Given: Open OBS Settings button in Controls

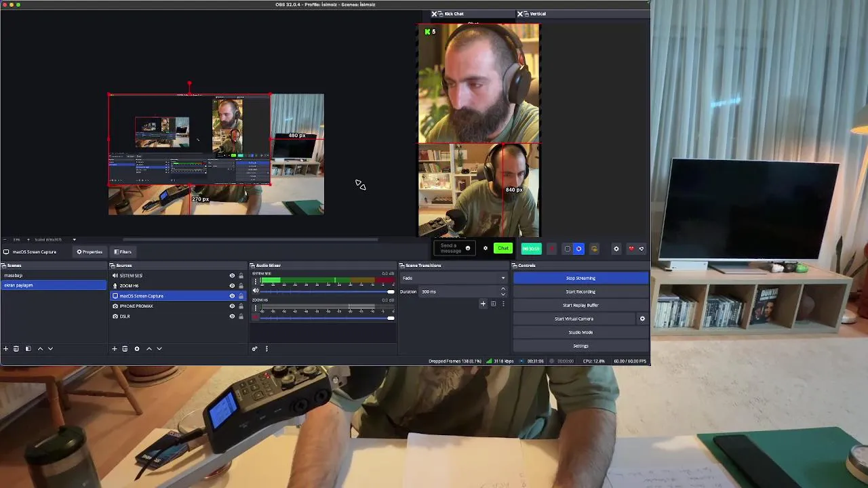Looking at the screenshot, I should click(580, 346).
